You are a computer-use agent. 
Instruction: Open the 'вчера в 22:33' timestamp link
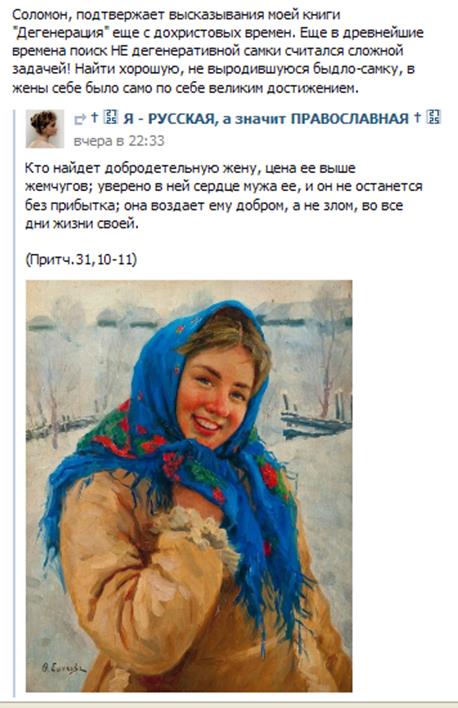[119, 141]
